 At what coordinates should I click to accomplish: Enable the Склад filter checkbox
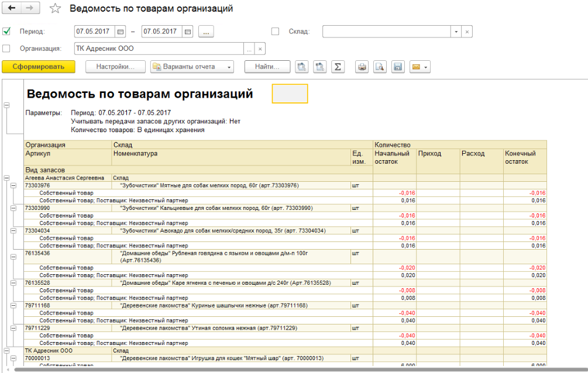pos(276,32)
